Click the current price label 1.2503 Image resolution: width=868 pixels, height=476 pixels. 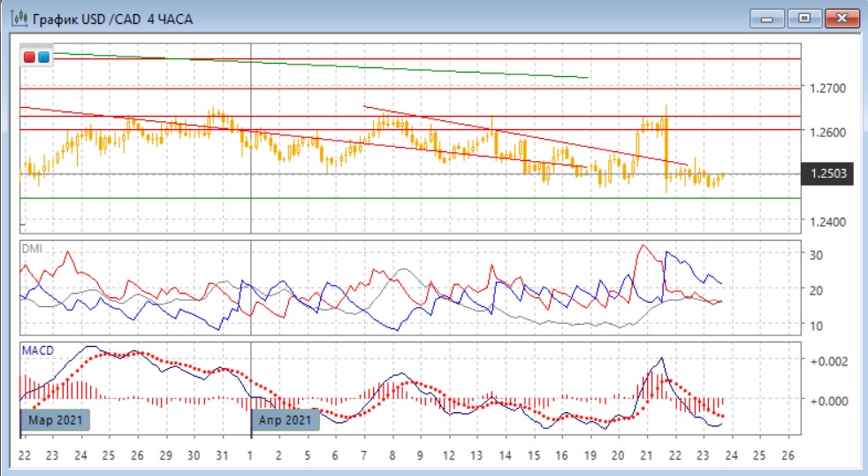click(x=831, y=174)
